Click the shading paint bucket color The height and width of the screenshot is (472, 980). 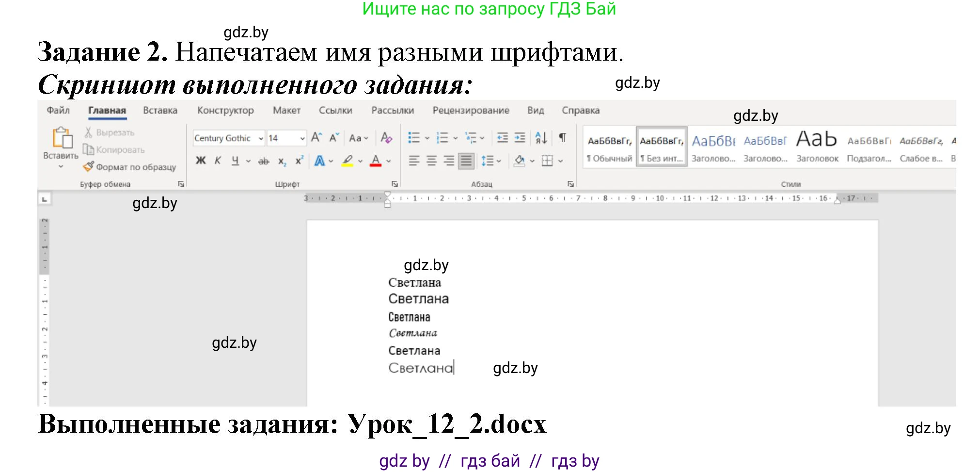(519, 161)
